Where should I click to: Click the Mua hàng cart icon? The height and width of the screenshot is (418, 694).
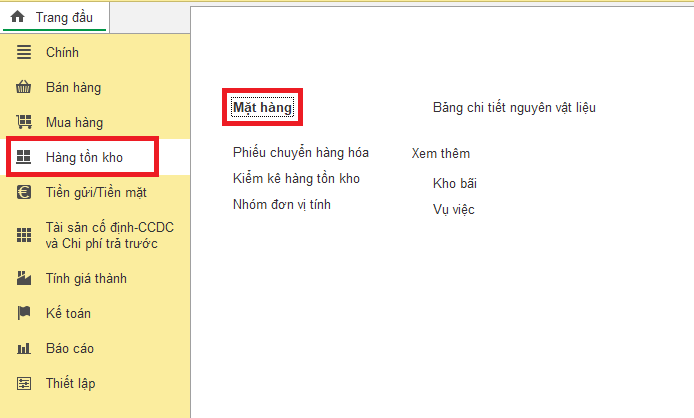[24, 122]
